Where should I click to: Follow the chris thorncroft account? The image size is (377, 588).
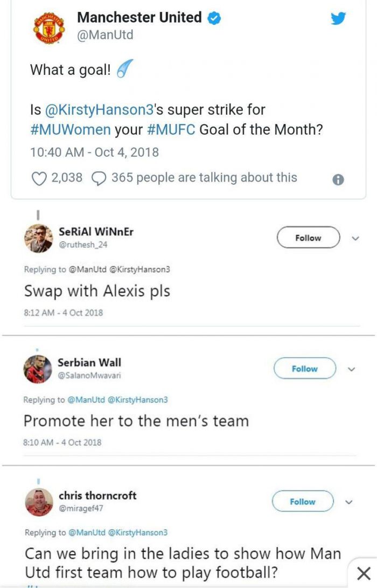302,501
